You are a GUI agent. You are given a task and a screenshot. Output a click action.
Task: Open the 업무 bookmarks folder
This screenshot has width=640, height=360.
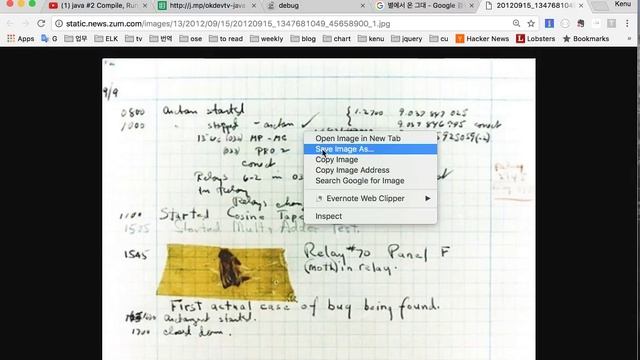coord(76,39)
